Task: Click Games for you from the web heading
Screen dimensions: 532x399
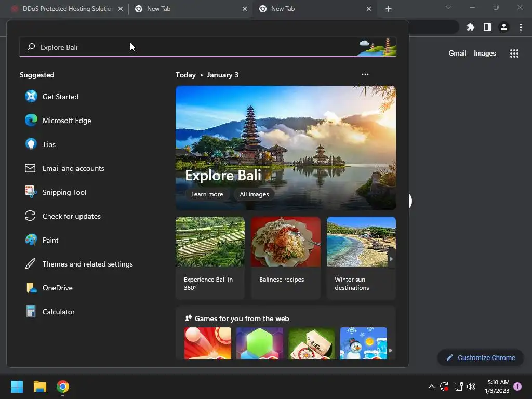Action: coord(242,318)
